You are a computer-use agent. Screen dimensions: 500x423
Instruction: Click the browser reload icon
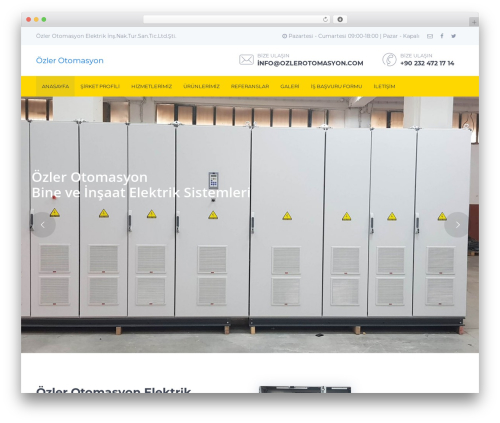click(x=325, y=20)
